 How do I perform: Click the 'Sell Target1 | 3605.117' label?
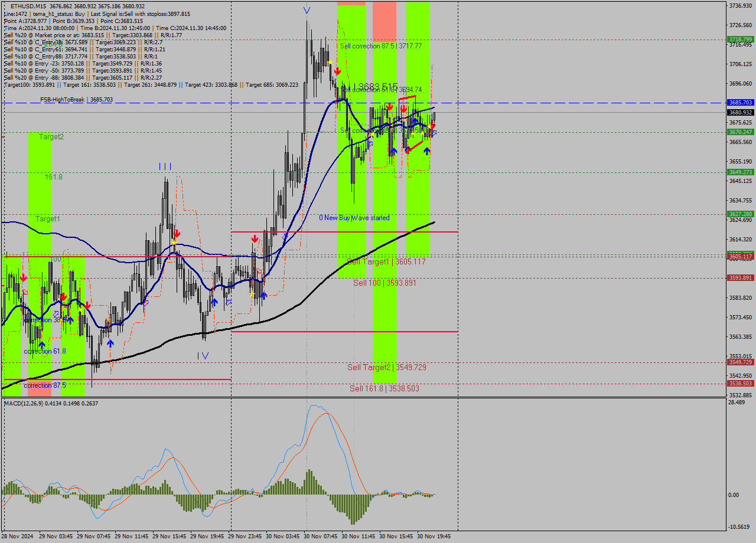[x=386, y=261]
